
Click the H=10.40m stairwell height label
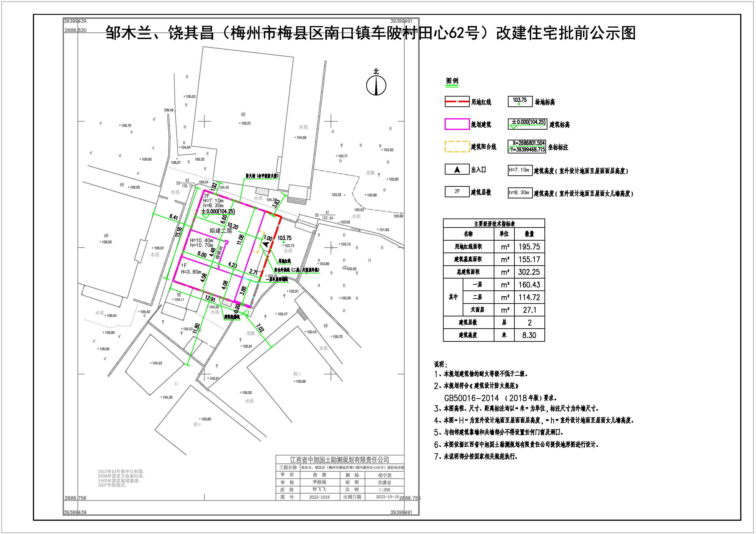(202, 240)
